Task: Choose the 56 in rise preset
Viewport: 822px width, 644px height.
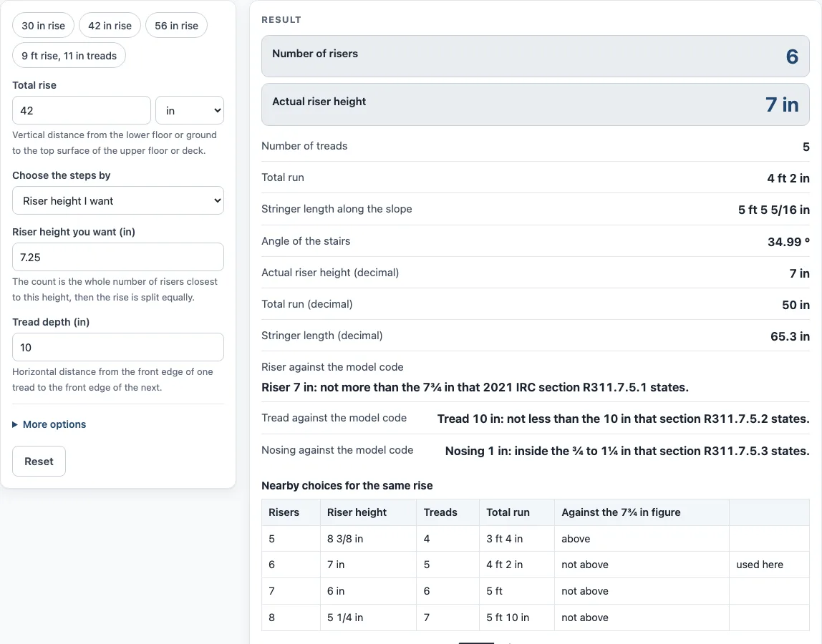Action: 177,26
